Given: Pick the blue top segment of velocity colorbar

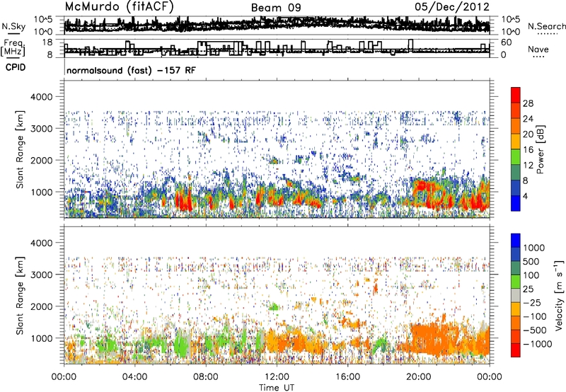Looking at the screenshot, I should pos(516,241).
